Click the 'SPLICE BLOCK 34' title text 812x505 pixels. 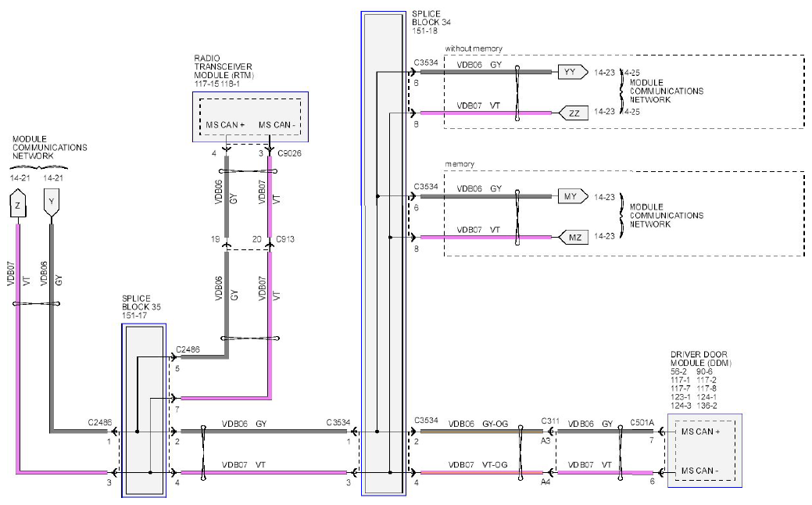click(431, 18)
